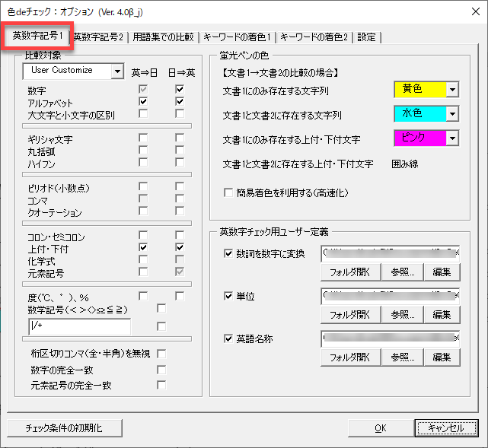Click the math symbols text field containing |/+
488x448 pixels.
click(x=78, y=326)
